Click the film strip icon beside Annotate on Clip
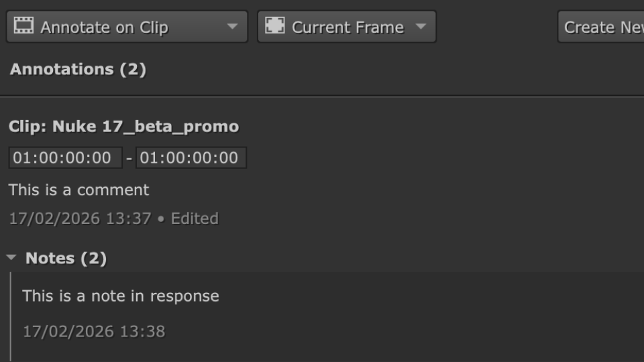The width and height of the screenshot is (644, 362). [24, 26]
